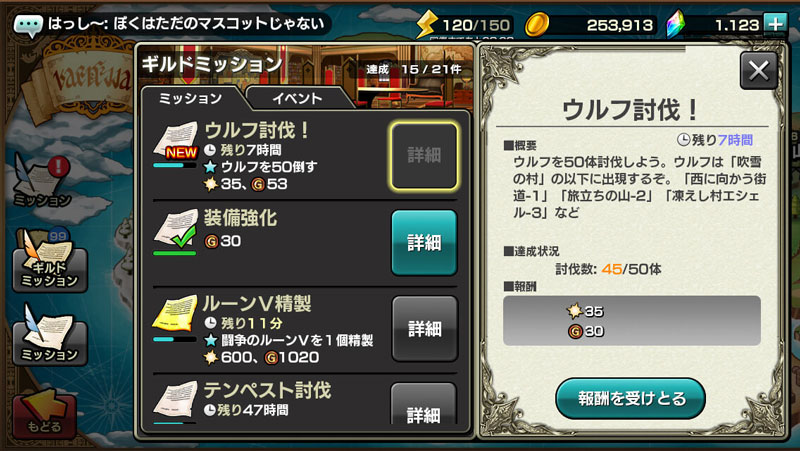Screen dimensions: 800x451
Task: Open 詳細 for 装備強化 mission
Action: coord(424,242)
